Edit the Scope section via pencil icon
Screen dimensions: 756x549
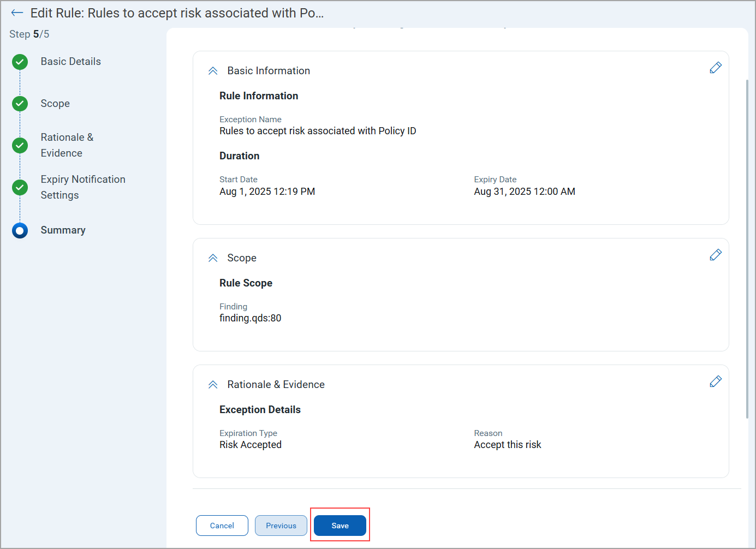(x=715, y=255)
